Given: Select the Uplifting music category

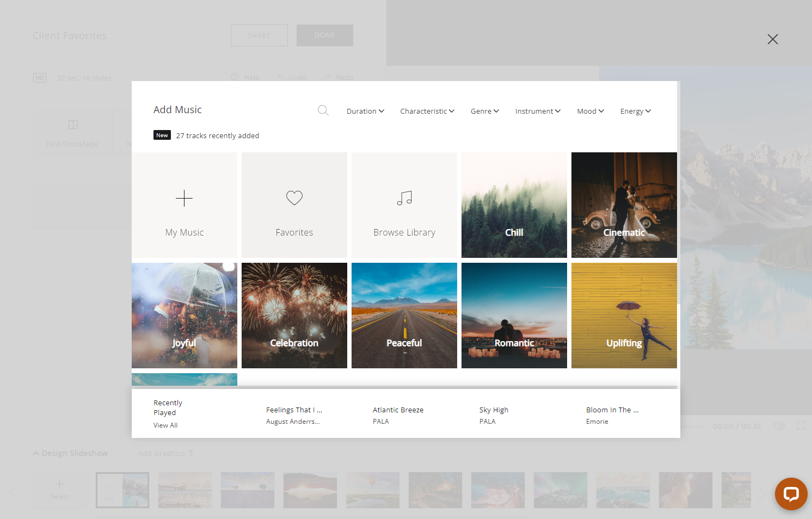Looking at the screenshot, I should (624, 316).
